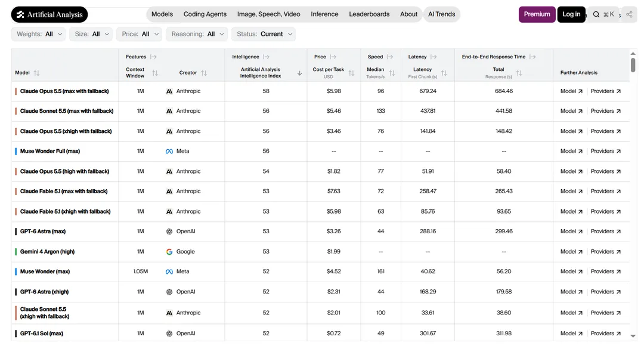
Task: Click the scrollbar down arrow
Action: tap(633, 336)
